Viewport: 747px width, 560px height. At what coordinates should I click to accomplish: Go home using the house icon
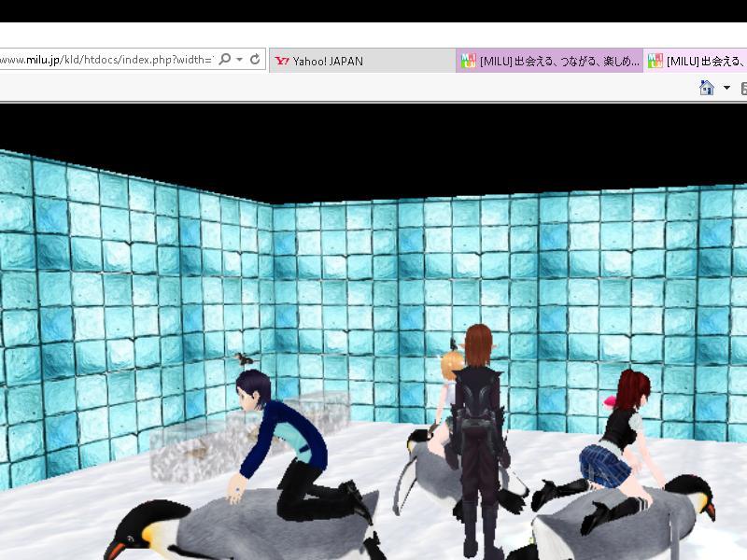pos(707,88)
